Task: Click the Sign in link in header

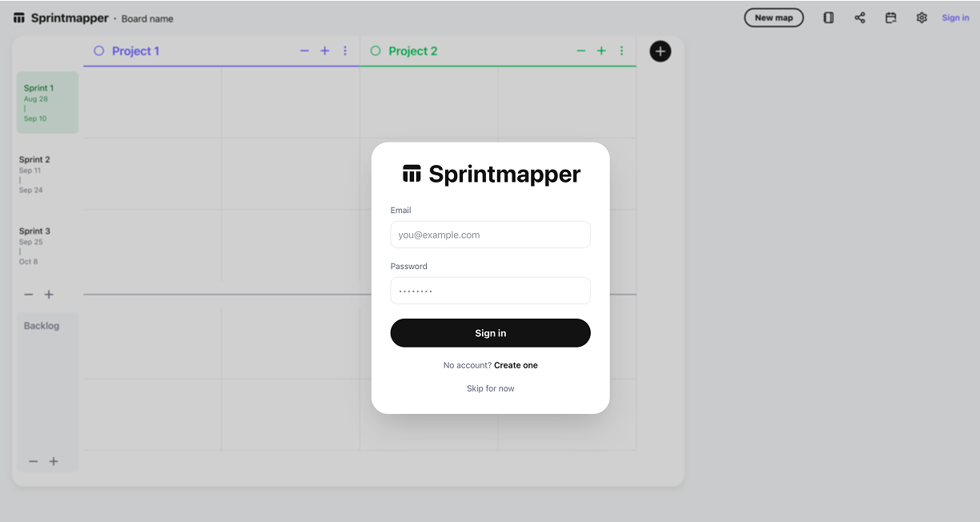Action: tap(955, 18)
